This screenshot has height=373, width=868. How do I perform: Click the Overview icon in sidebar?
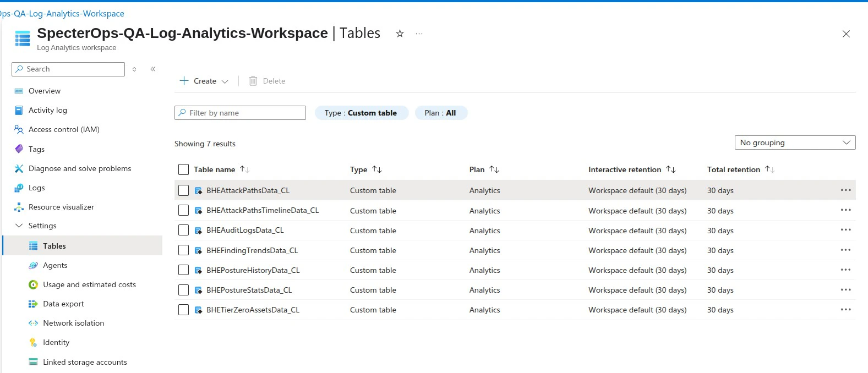(19, 91)
